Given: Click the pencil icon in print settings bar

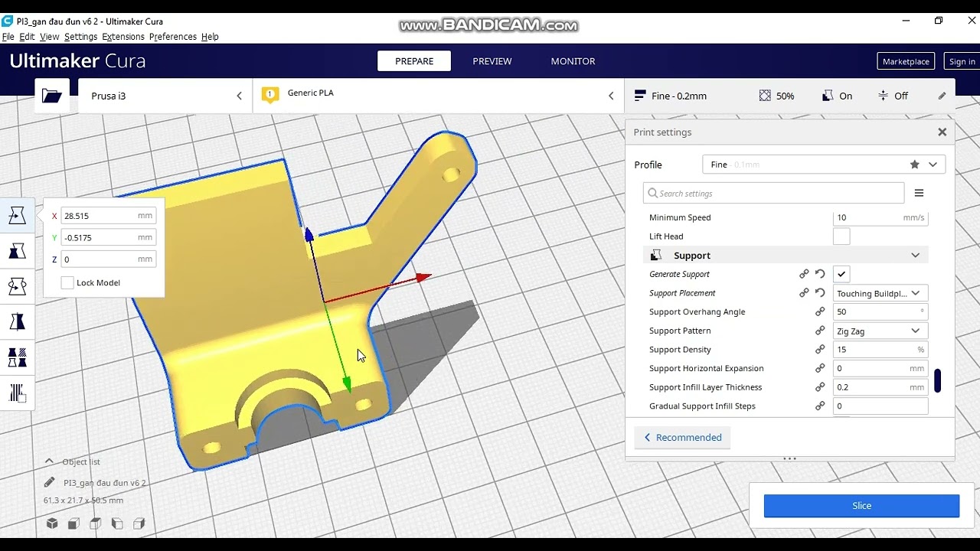Looking at the screenshot, I should coord(942,96).
